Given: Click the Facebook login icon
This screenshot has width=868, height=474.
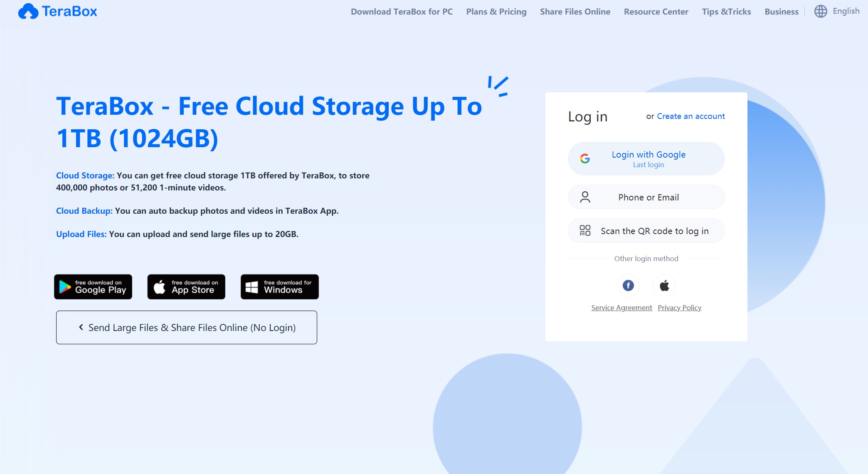Looking at the screenshot, I should [x=629, y=286].
